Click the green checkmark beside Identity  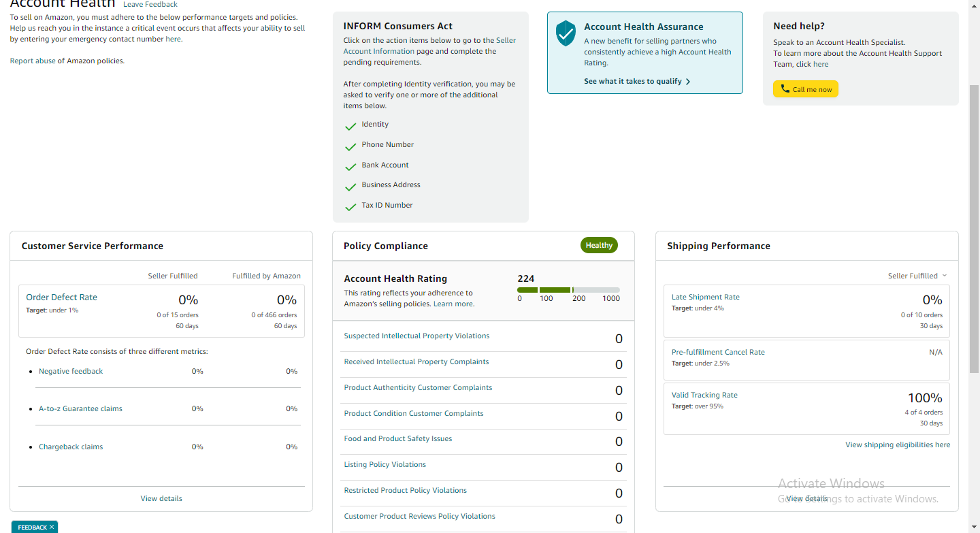pyautogui.click(x=350, y=127)
